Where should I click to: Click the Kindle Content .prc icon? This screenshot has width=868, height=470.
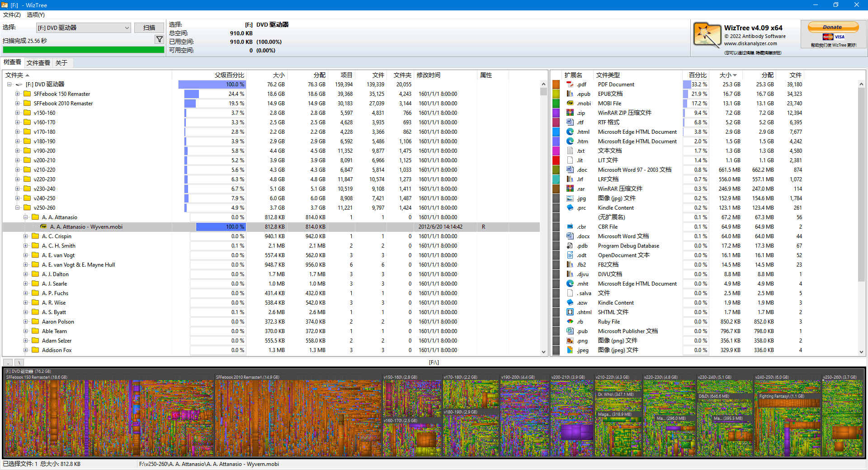pos(570,208)
